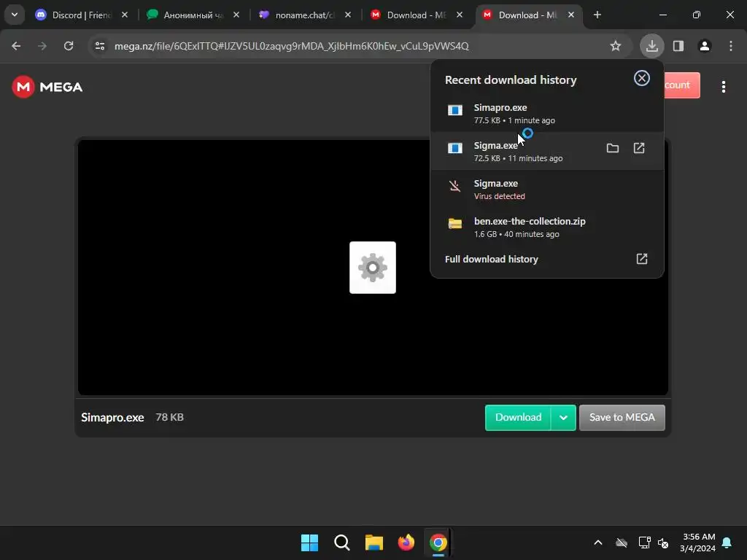Screen dimensions: 747x560
Task: Launch File Explorer from taskbar
Action: [374, 542]
